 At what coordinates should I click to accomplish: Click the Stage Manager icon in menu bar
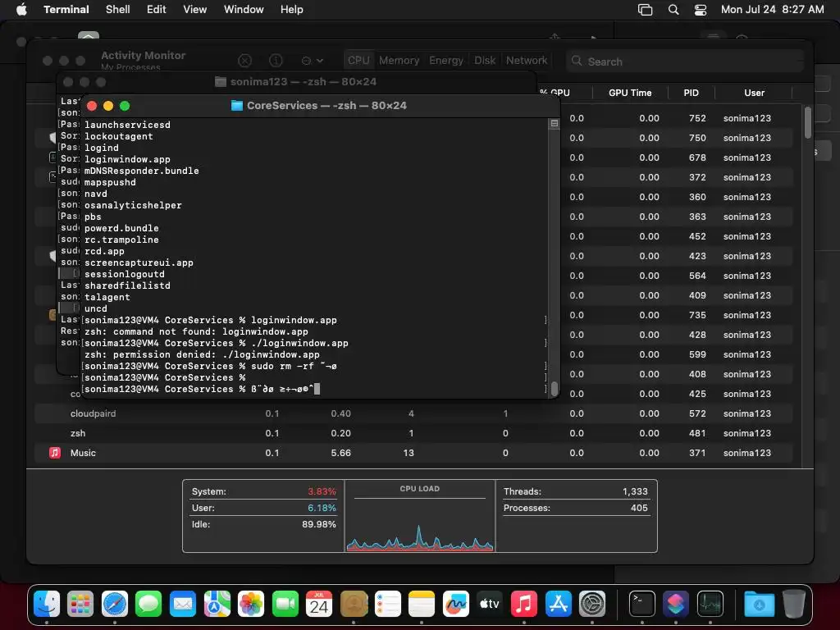(x=645, y=10)
